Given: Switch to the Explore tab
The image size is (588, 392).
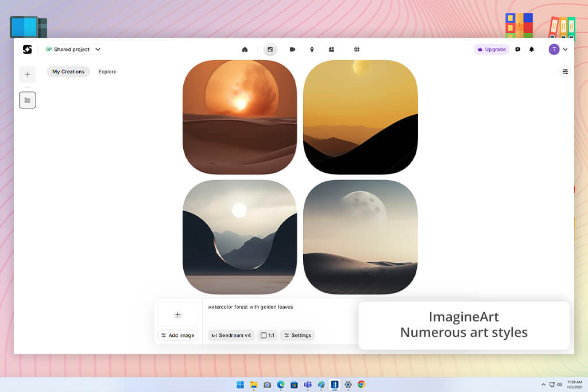Looking at the screenshot, I should point(107,72).
